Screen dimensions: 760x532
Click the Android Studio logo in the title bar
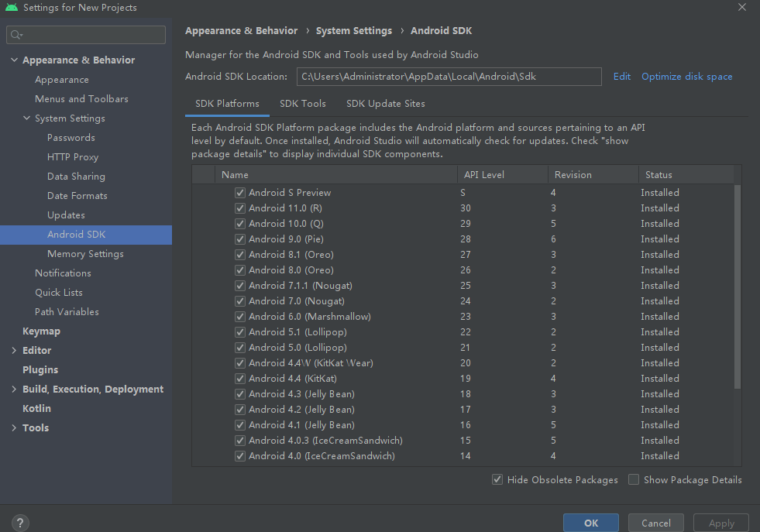point(10,8)
